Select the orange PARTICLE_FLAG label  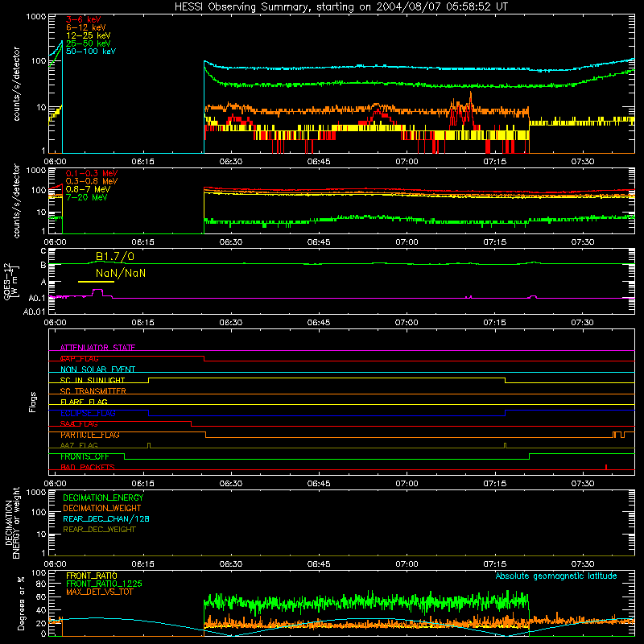90,435
